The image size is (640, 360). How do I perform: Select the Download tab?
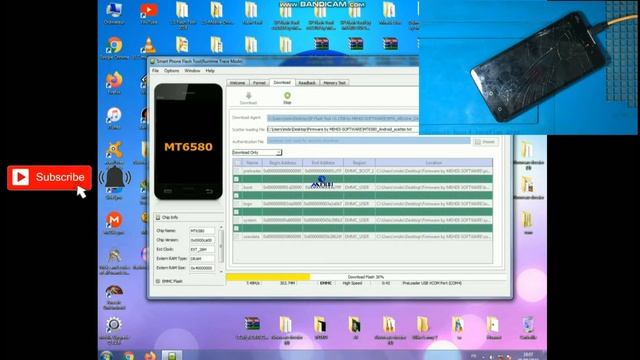282,82
